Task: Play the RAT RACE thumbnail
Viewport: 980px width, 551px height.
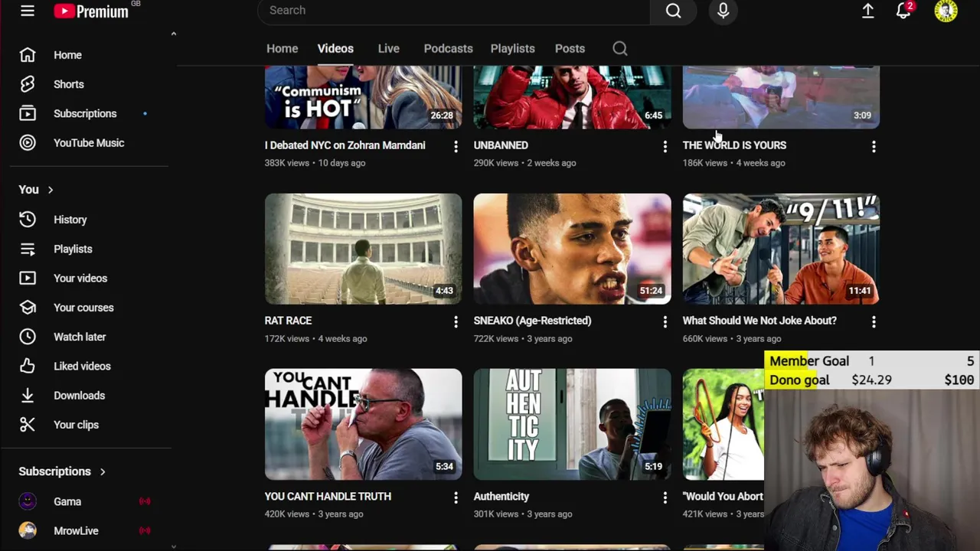Action: coord(363,249)
